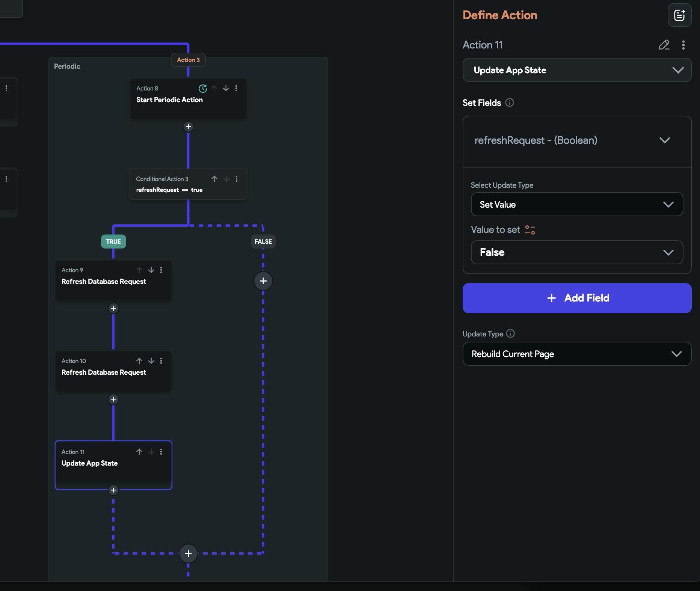
Task: Select the Action 9 Refresh Database Request node
Action: click(x=104, y=282)
